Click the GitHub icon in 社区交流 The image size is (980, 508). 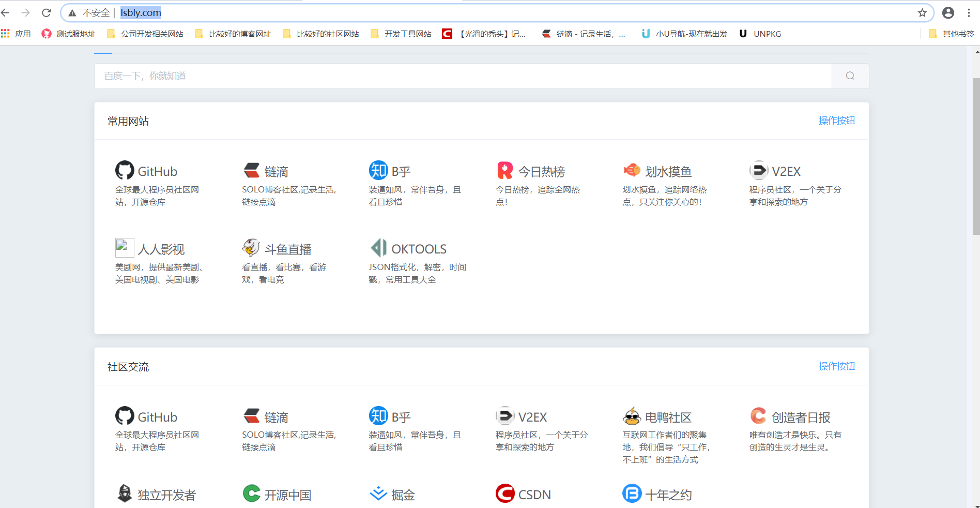tap(125, 415)
